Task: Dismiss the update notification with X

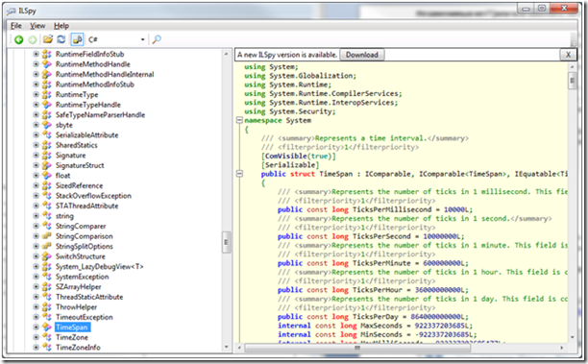Action: [x=568, y=55]
